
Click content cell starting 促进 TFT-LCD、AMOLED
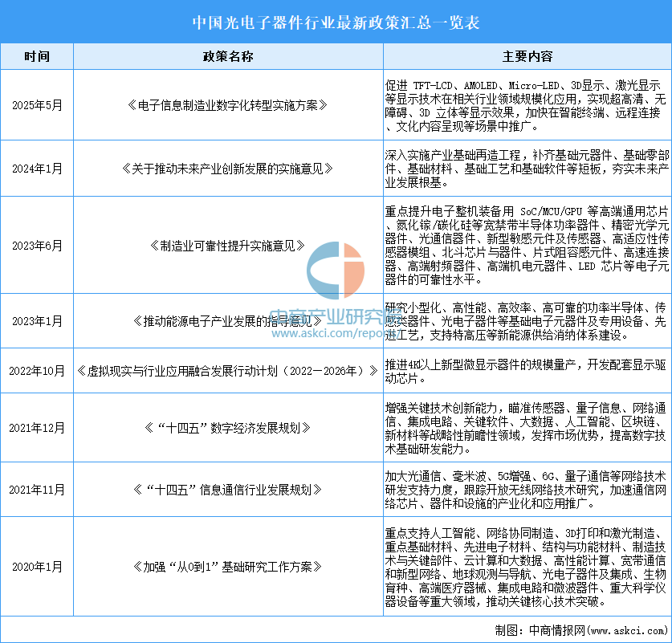[527, 105]
